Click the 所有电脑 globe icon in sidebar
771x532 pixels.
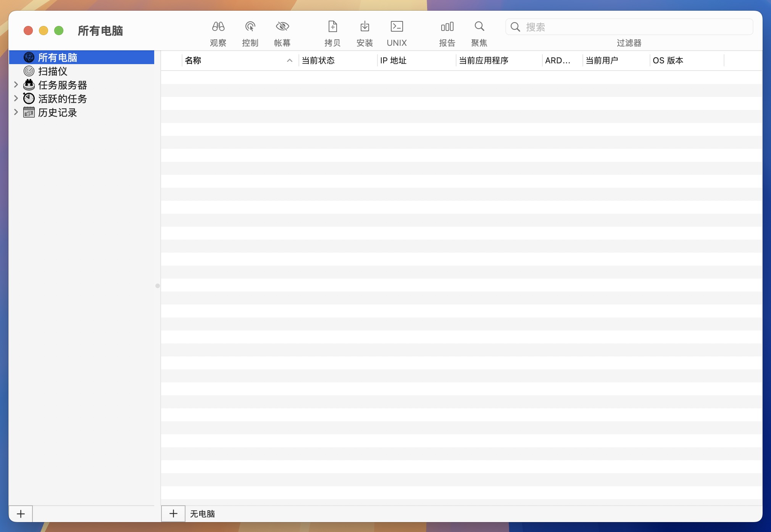29,58
